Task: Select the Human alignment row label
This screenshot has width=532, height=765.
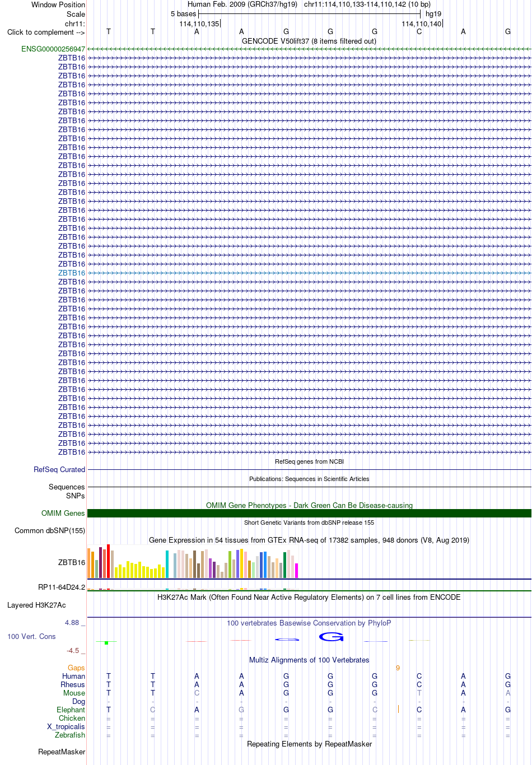Action: click(73, 677)
